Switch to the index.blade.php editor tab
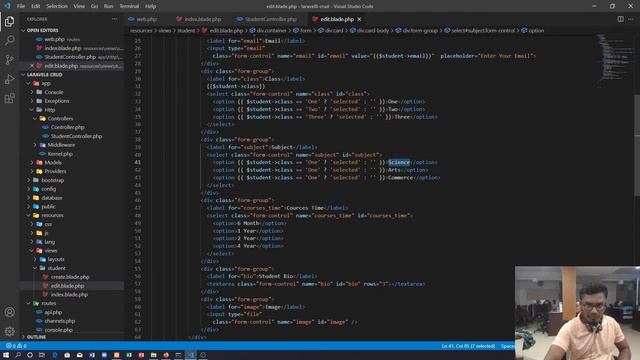The image size is (640, 360). (202, 19)
